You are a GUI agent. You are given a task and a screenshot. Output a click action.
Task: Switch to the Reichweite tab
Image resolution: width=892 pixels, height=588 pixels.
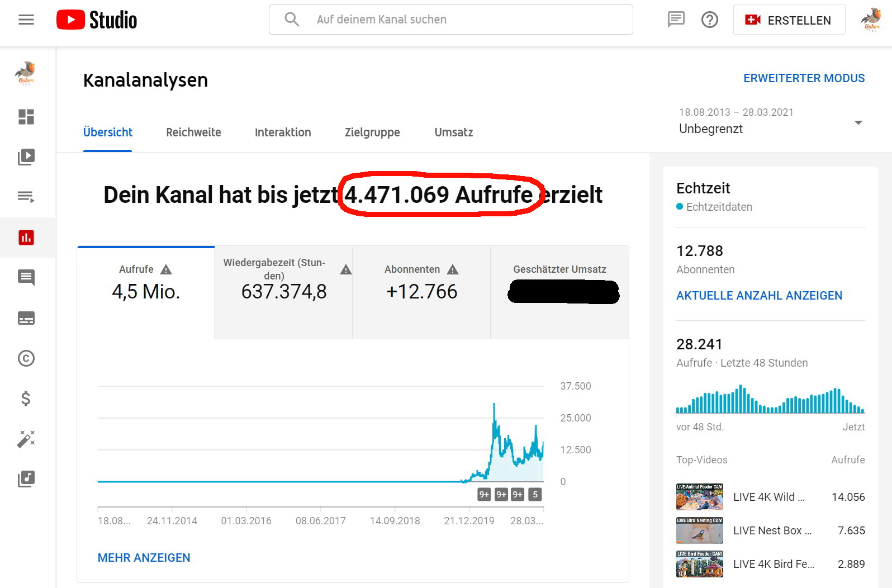tap(193, 132)
